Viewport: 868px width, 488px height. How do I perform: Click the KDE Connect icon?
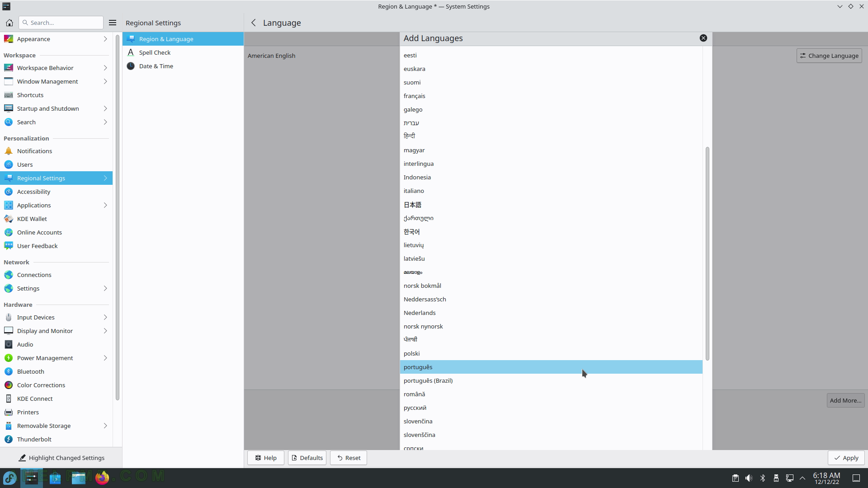point(9,399)
